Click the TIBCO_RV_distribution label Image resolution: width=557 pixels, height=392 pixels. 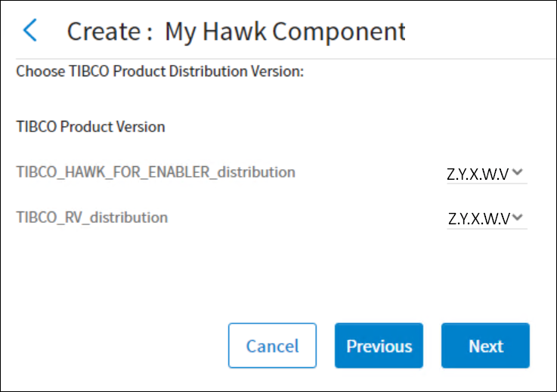tap(92, 218)
